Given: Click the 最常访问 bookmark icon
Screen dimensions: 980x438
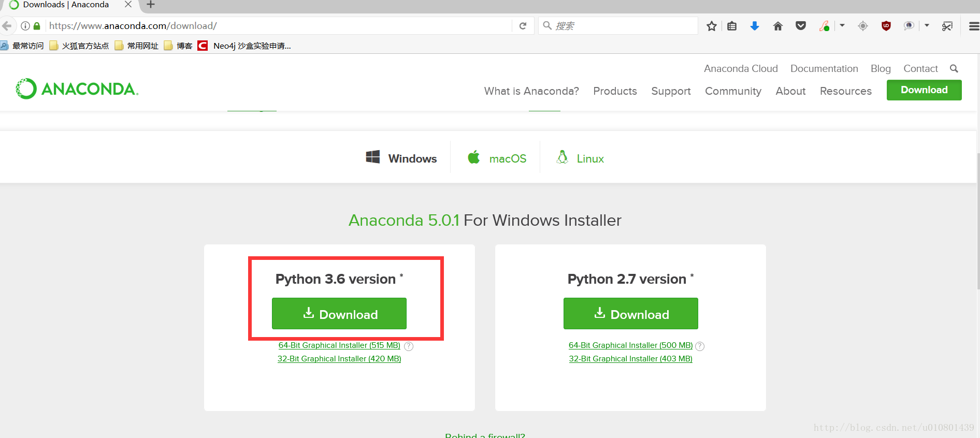Looking at the screenshot, I should (x=4, y=46).
